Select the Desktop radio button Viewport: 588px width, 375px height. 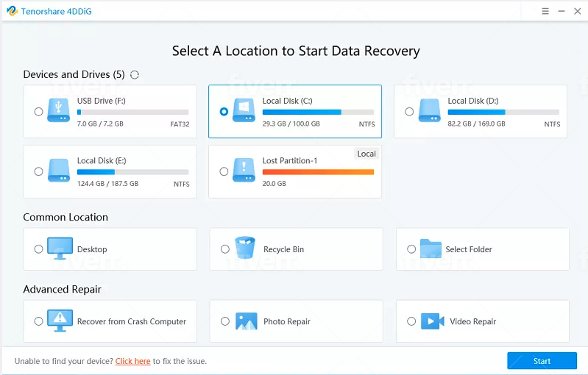point(38,249)
